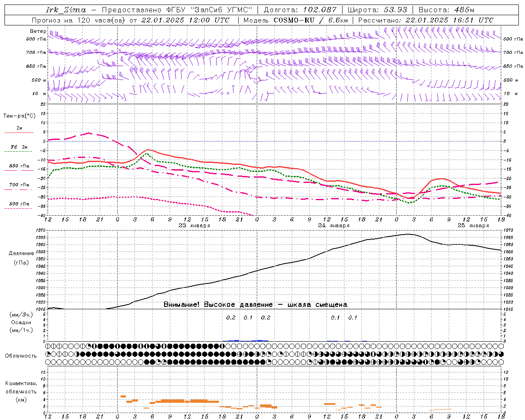This screenshot has width=525, height=420.
Task: Click the (мм/1ч.) precipitation unit label
Action: pos(21,330)
